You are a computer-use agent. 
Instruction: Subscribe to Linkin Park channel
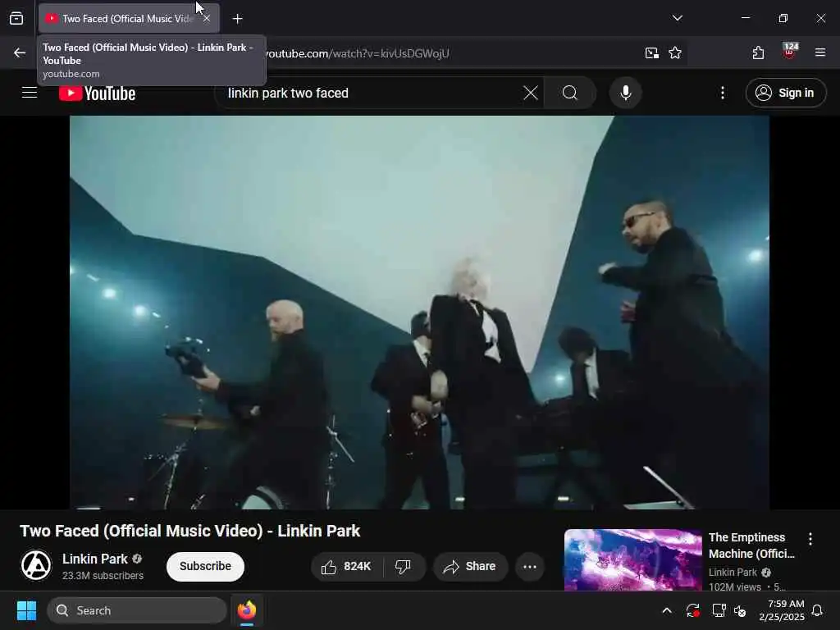(205, 566)
